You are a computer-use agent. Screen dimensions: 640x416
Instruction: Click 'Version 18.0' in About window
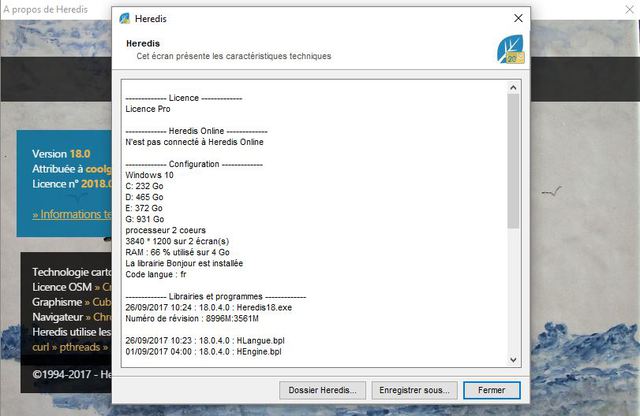coord(61,154)
